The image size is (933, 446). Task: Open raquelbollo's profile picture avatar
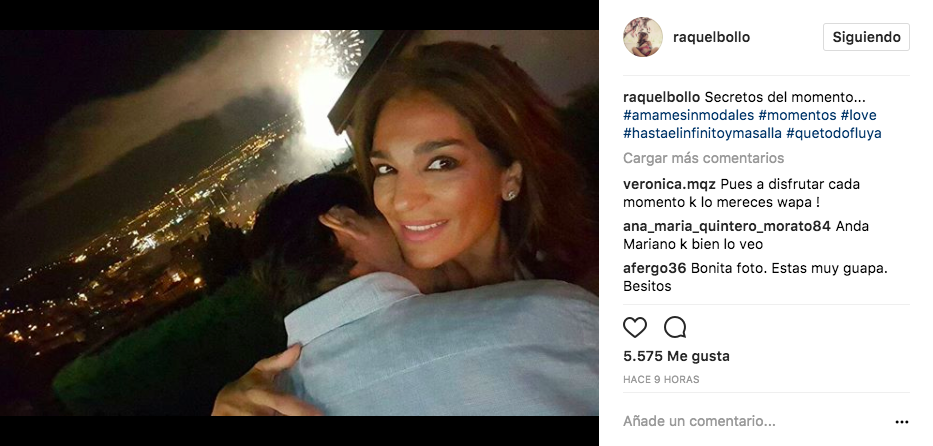[x=643, y=37]
